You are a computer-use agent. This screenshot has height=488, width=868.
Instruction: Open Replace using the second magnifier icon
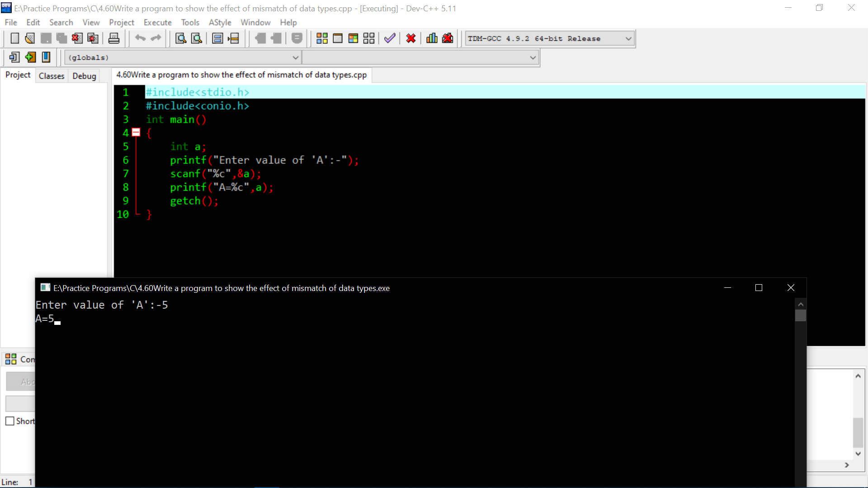(x=197, y=38)
